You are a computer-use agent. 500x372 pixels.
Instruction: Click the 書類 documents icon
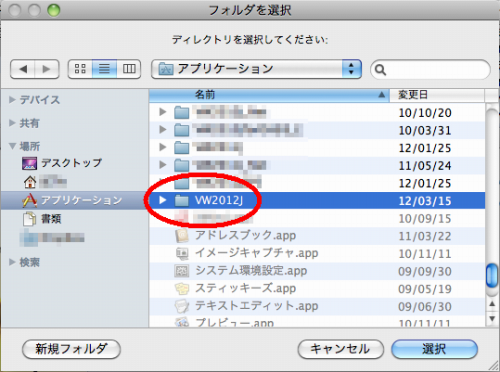click(30, 219)
